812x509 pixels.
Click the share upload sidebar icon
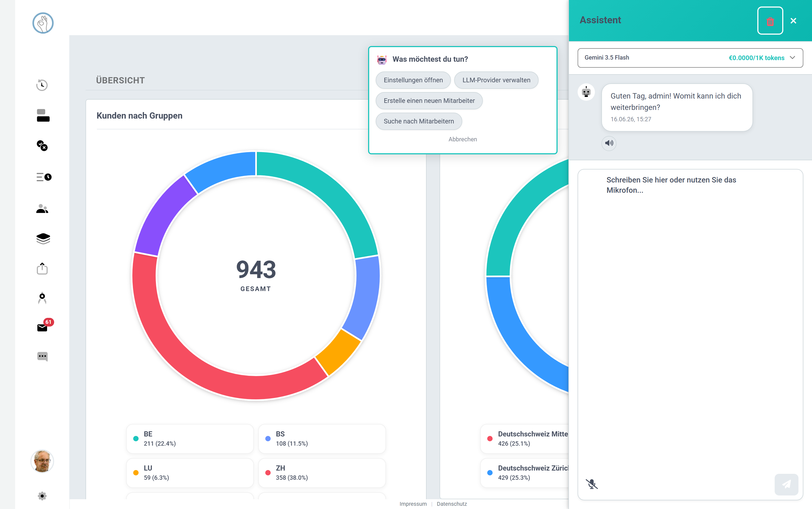tap(42, 269)
